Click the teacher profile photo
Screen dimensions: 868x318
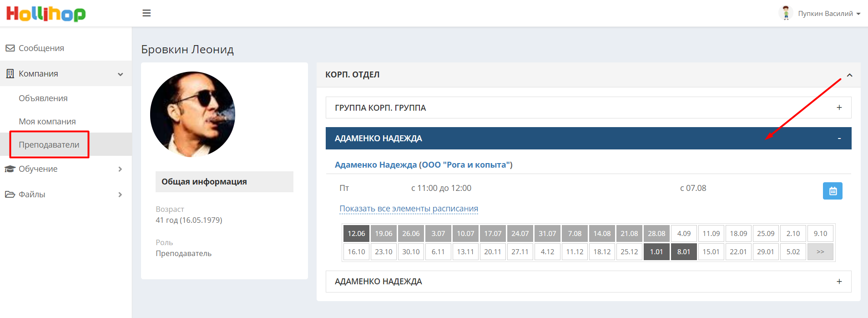(192, 114)
